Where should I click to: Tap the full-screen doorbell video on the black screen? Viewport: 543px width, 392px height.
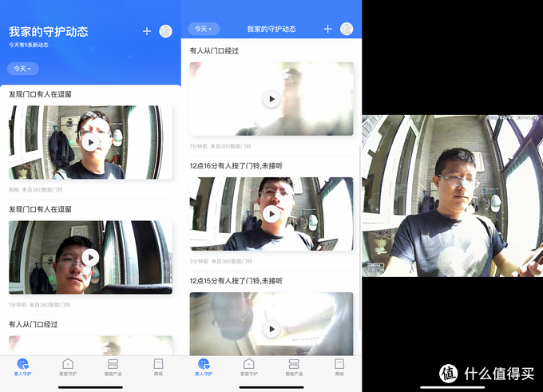[x=452, y=196]
